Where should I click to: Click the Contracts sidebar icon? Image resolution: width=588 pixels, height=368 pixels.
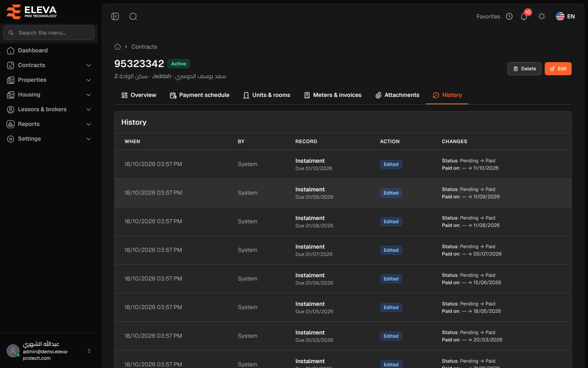coord(11,65)
